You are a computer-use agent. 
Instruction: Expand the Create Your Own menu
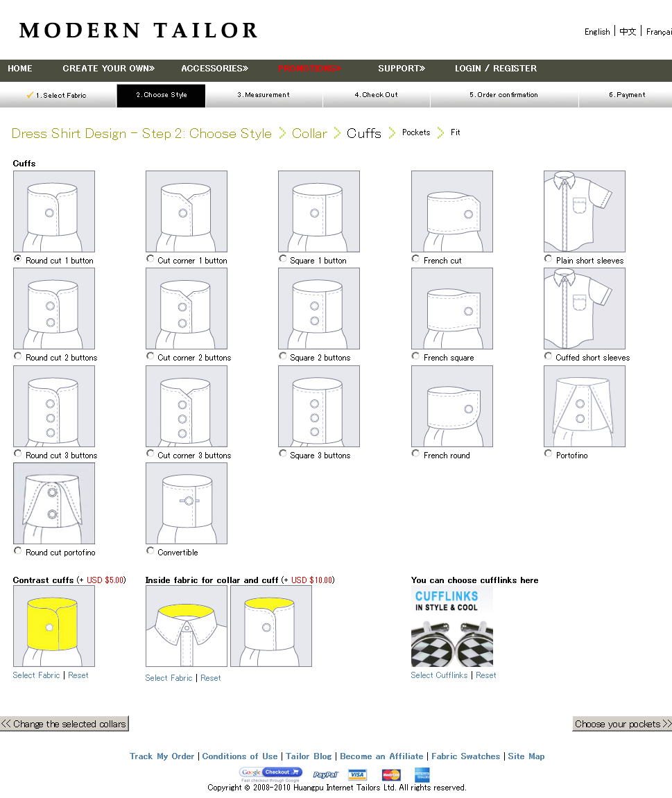(x=108, y=69)
